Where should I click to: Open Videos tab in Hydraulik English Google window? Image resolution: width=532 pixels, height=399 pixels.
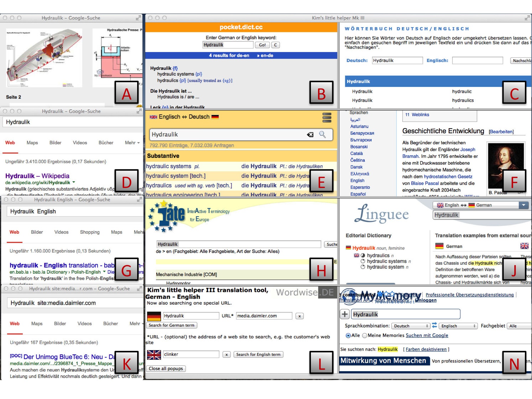(x=61, y=232)
